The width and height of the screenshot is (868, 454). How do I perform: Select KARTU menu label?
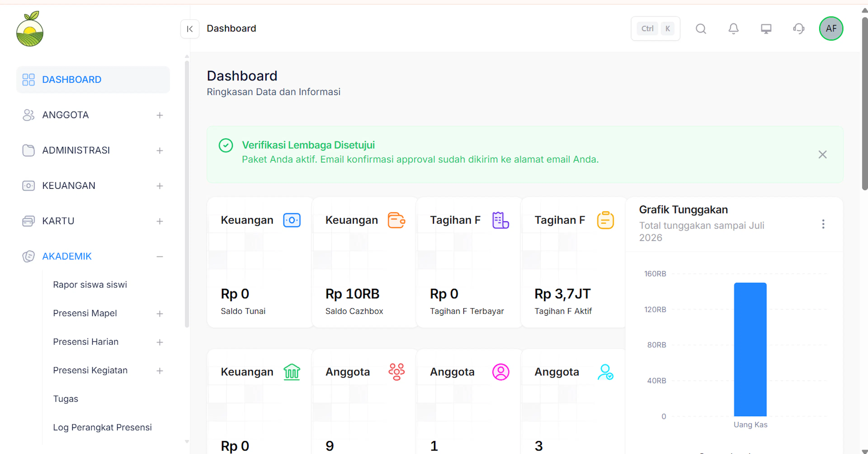coord(58,221)
